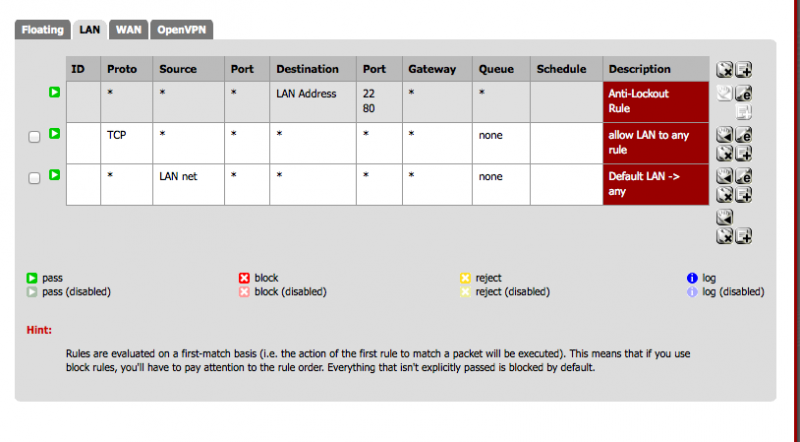Edit the "Default LAN -> any" rule
800x442 pixels.
point(743,175)
